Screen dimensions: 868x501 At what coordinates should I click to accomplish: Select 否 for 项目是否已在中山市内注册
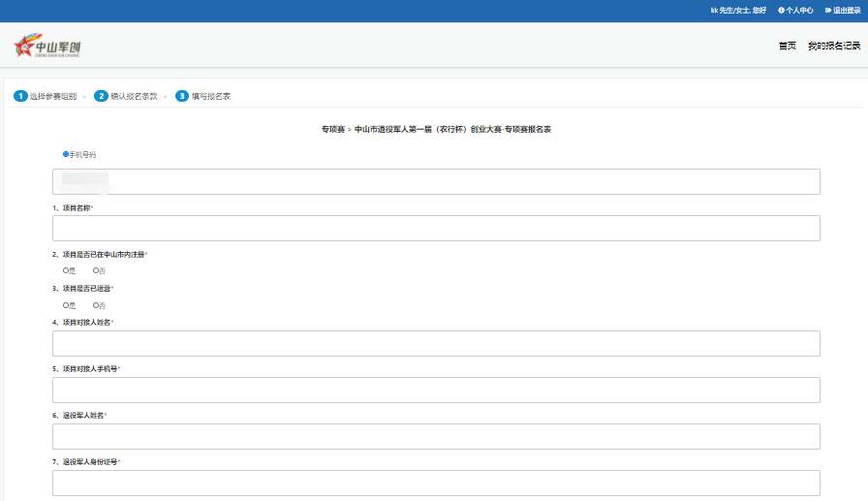[x=96, y=270]
